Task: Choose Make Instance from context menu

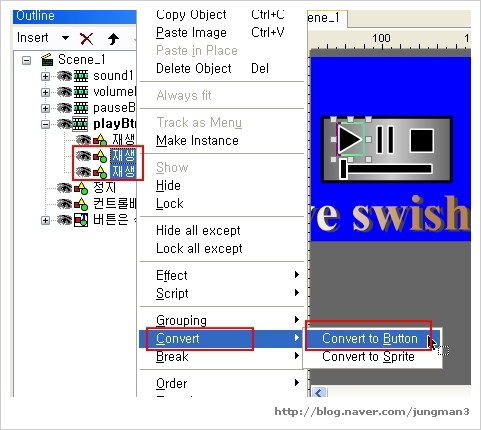Action: pos(197,141)
